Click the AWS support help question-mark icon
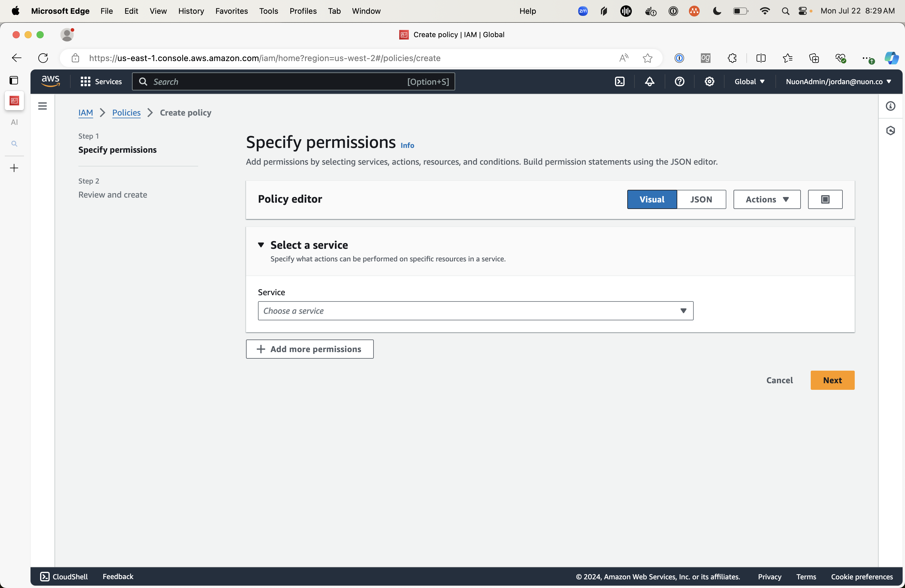This screenshot has width=905, height=588. tap(680, 81)
